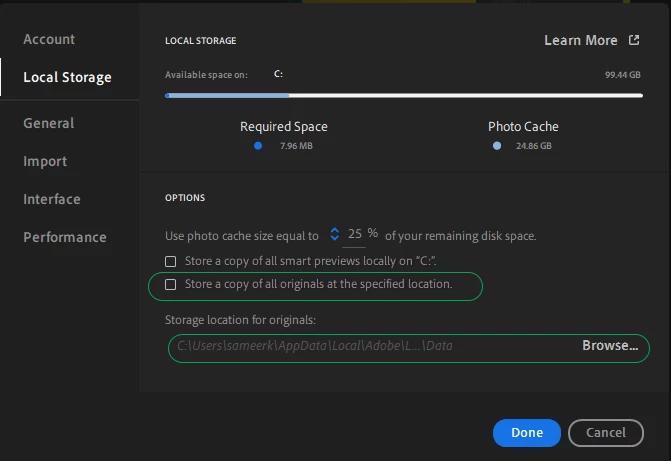Click the originals storage path field
This screenshot has width=671, height=461.
pos(315,346)
